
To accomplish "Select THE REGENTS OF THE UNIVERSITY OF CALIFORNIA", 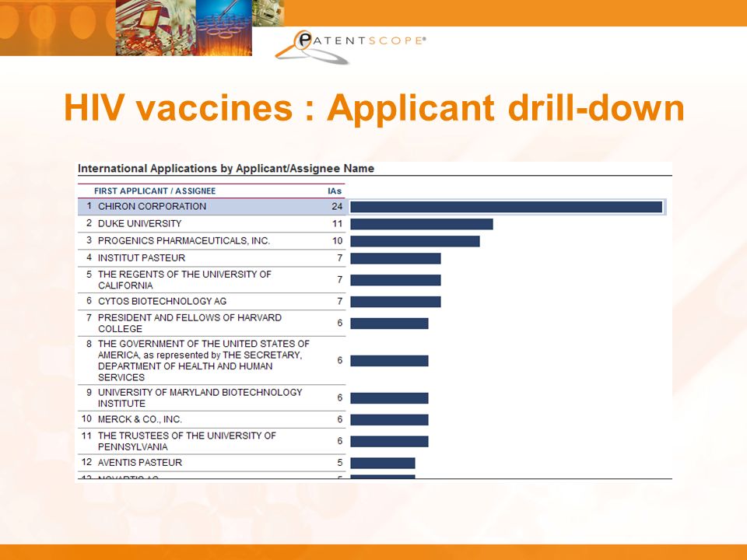I will tap(184, 280).
